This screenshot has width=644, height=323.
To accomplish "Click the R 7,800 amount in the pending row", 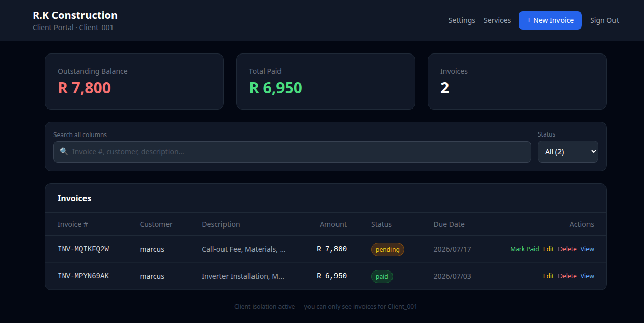I will coord(331,249).
